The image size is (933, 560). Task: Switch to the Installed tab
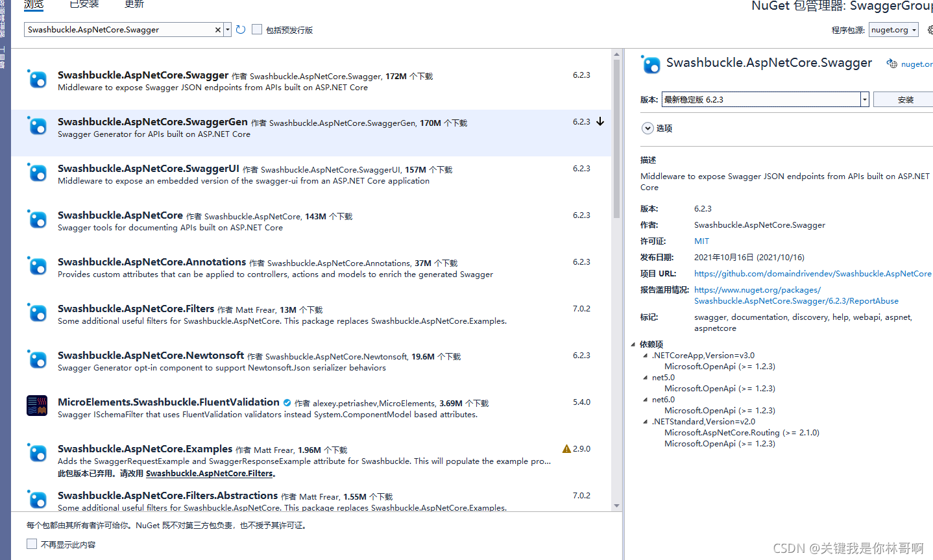(84, 4)
